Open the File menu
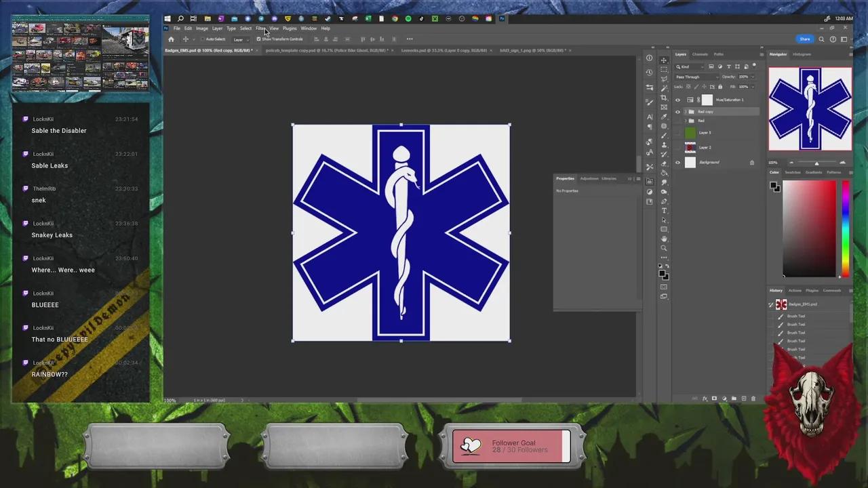 click(x=177, y=28)
